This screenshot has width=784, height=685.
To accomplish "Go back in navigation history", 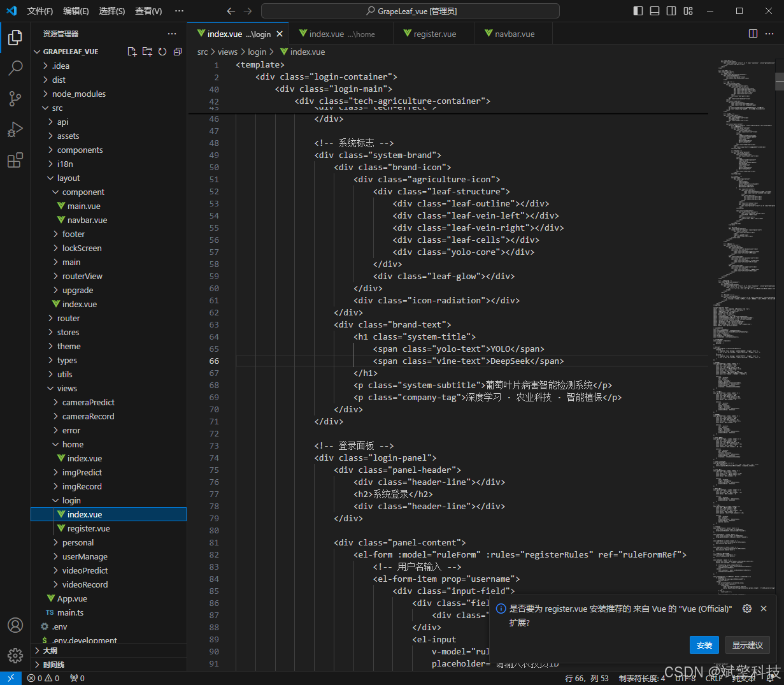I will [x=231, y=11].
